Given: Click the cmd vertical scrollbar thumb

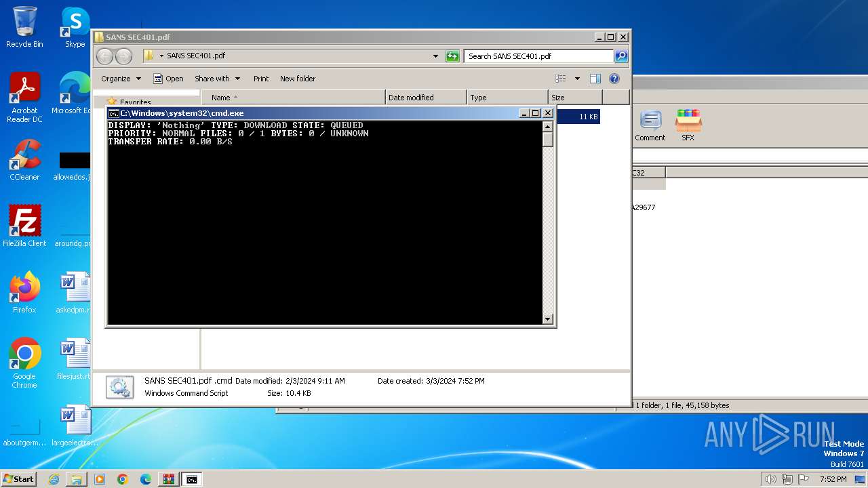Looking at the screenshot, I should [x=548, y=139].
